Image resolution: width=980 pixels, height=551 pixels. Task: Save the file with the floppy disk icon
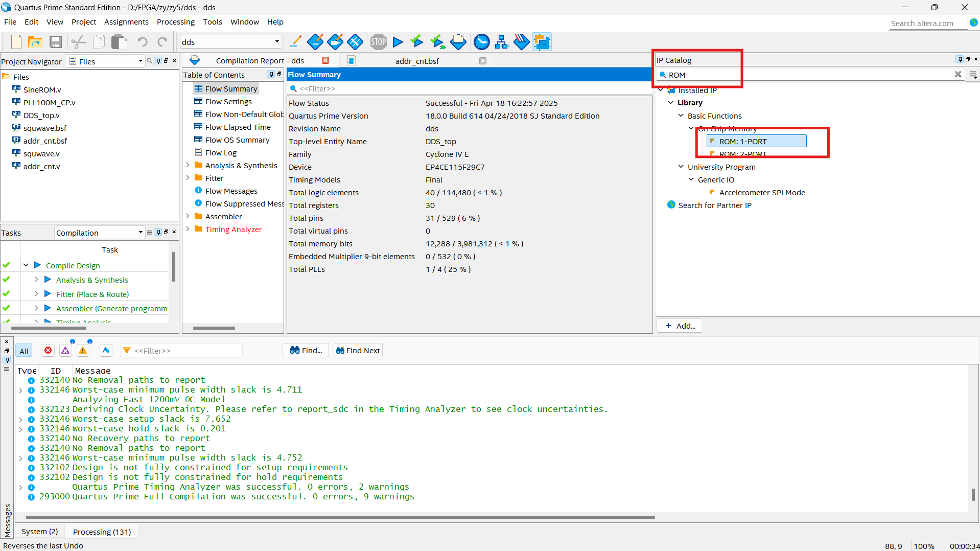[56, 42]
